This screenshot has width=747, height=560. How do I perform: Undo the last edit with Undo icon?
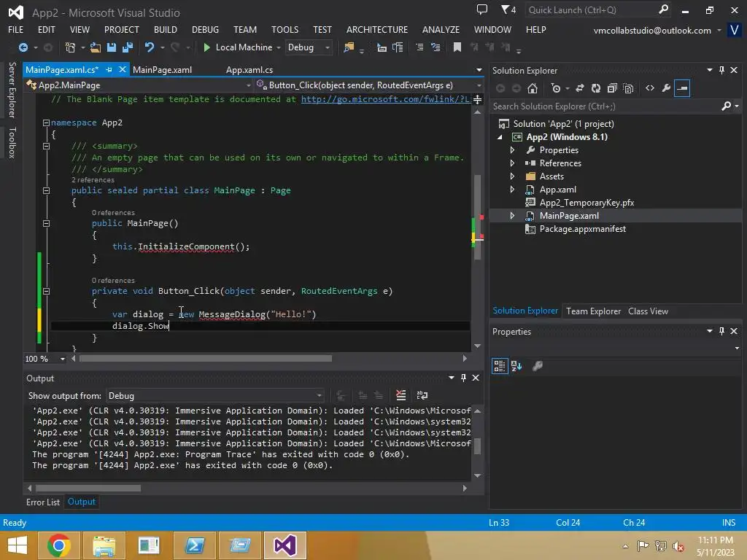[x=150, y=47]
